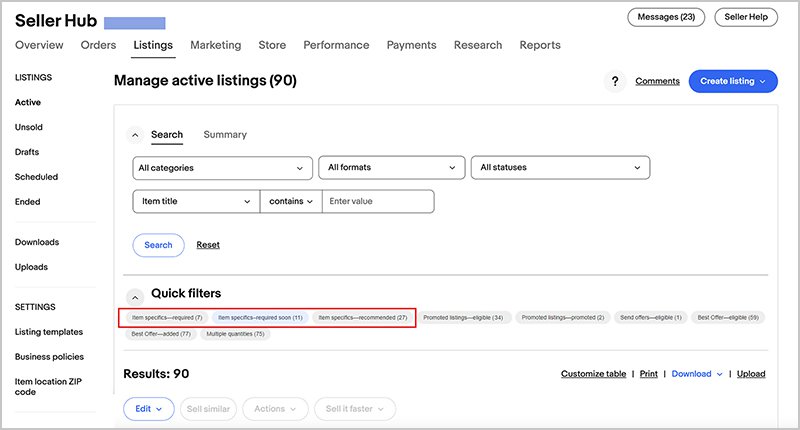Viewport: 800px width, 430px height.
Task: Expand the Edit dropdown button
Action: pyautogui.click(x=148, y=409)
